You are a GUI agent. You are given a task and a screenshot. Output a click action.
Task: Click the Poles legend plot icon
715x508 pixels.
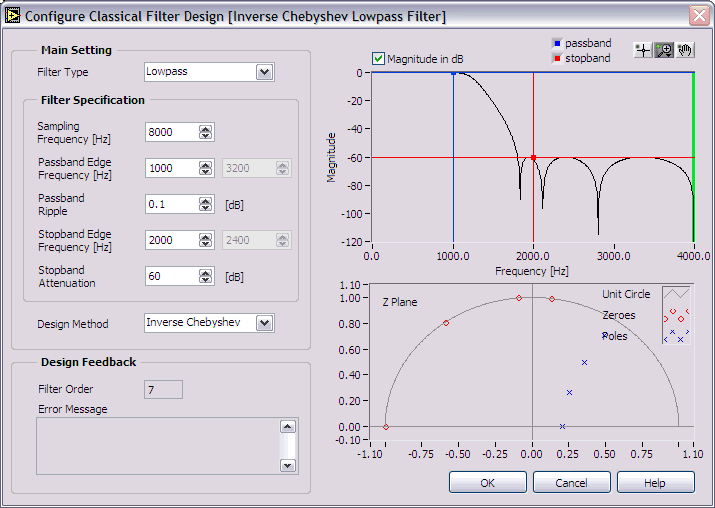pyautogui.click(x=677, y=336)
